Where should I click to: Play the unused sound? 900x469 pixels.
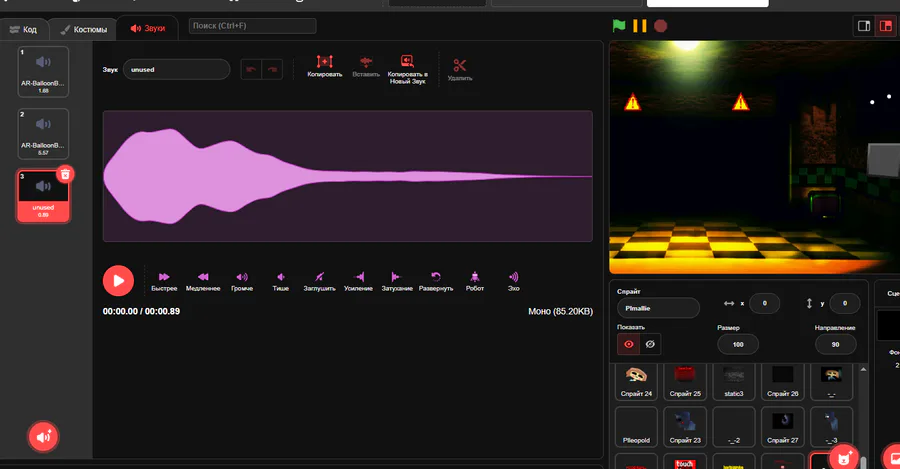tap(118, 281)
